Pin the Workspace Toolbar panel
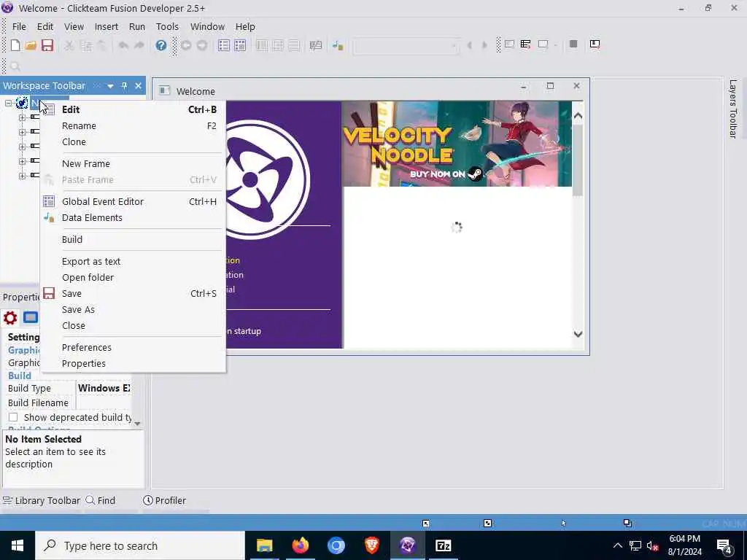The height and width of the screenshot is (560, 747). point(124,86)
